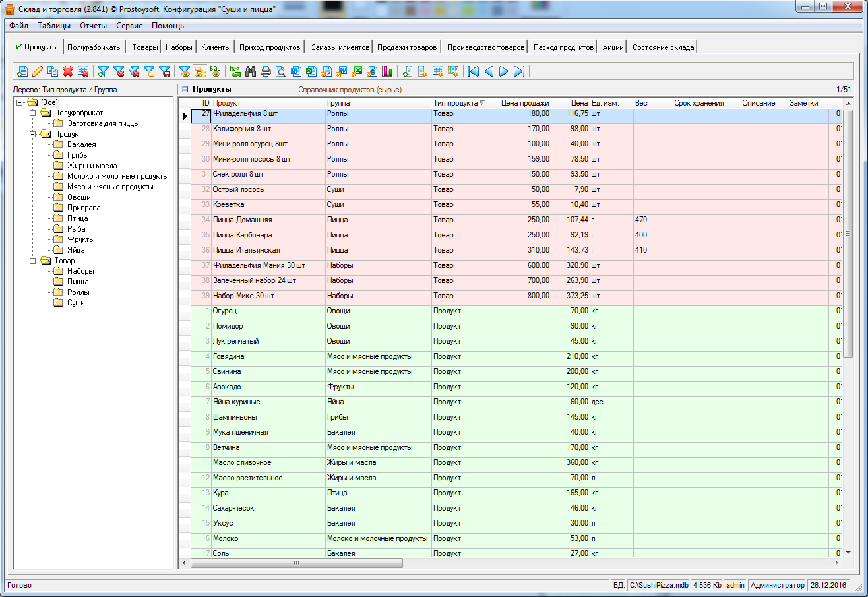
Task: Toggle the tree view icon in toolbar
Action: [200, 71]
